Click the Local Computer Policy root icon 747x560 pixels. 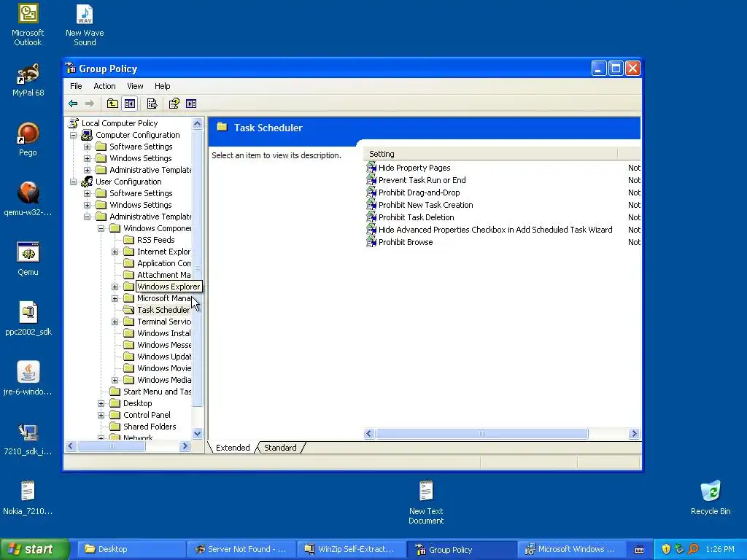coord(73,122)
